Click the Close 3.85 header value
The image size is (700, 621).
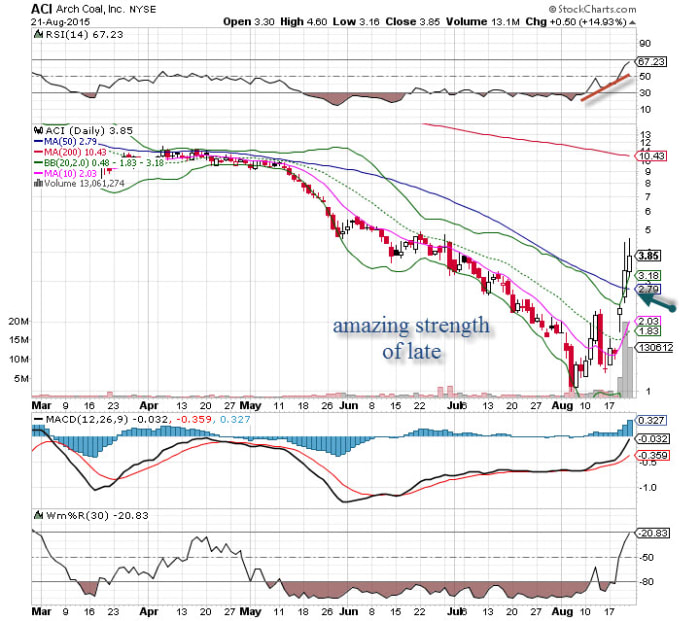tap(412, 22)
